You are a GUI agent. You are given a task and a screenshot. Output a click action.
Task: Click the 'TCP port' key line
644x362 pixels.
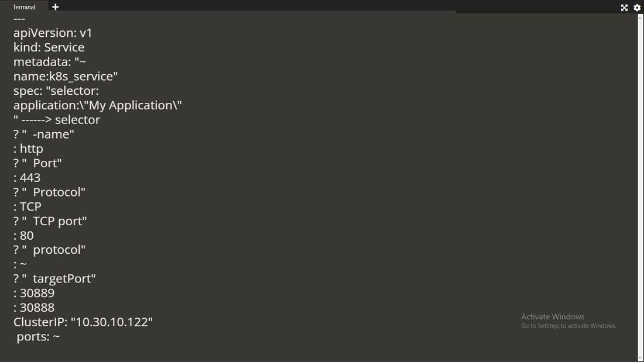tap(50, 221)
